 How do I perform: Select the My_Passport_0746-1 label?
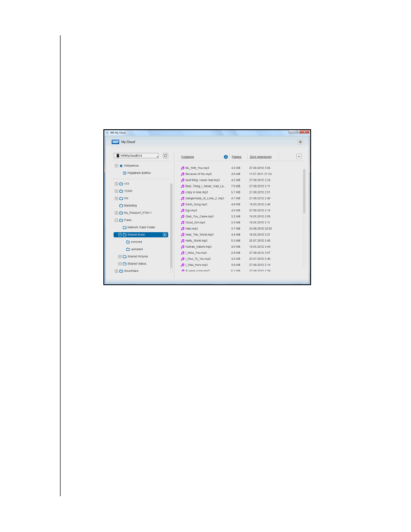pyautogui.click(x=138, y=213)
